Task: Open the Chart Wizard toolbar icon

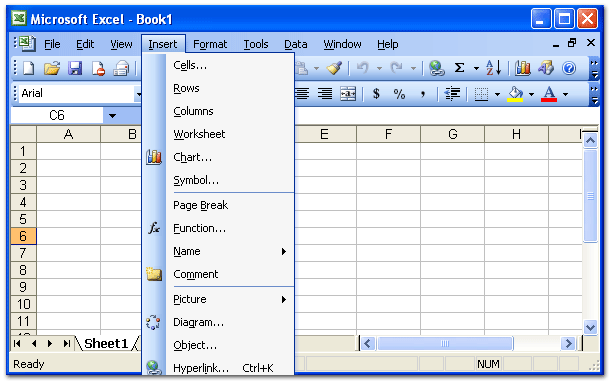Action: (x=523, y=68)
